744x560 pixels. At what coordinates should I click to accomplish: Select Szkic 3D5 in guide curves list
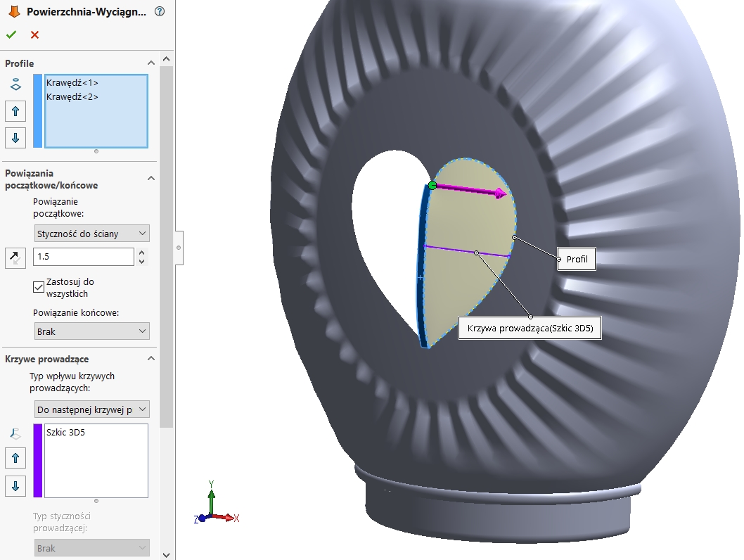coord(65,433)
